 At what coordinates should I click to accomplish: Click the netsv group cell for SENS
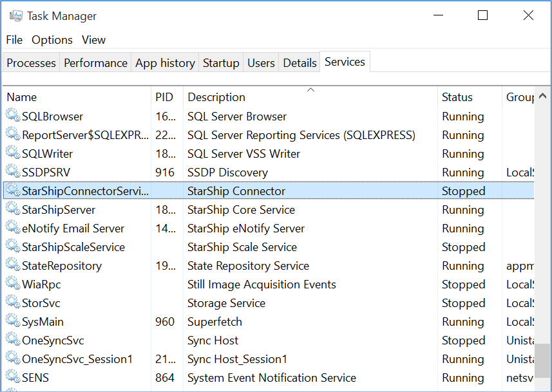(520, 378)
